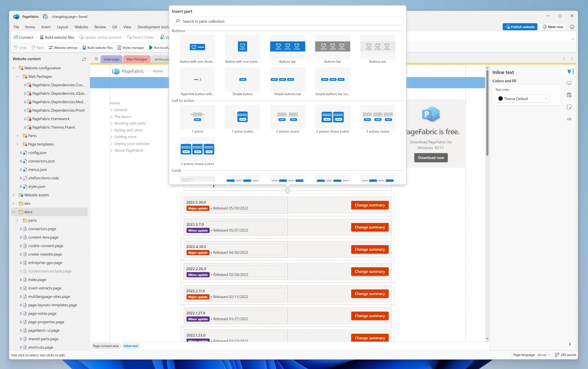Open Parent folder from ribbon
This screenshot has height=369, width=588.
[x=141, y=37]
